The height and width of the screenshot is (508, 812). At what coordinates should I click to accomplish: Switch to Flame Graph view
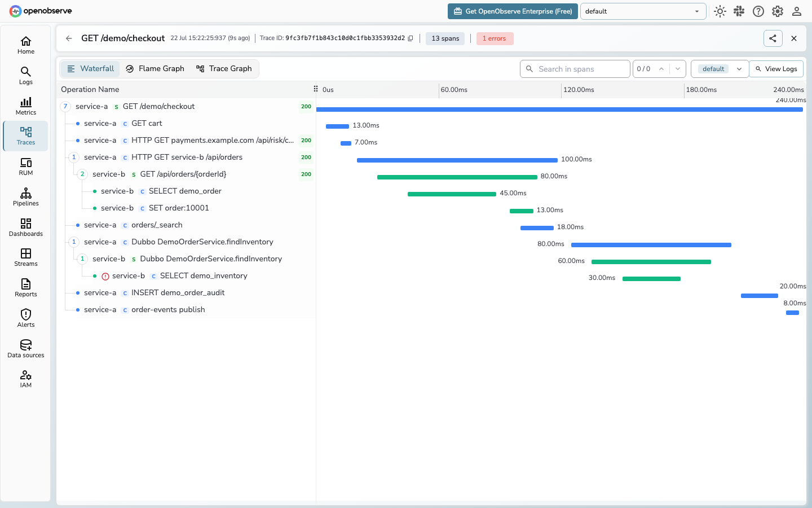[x=155, y=69]
